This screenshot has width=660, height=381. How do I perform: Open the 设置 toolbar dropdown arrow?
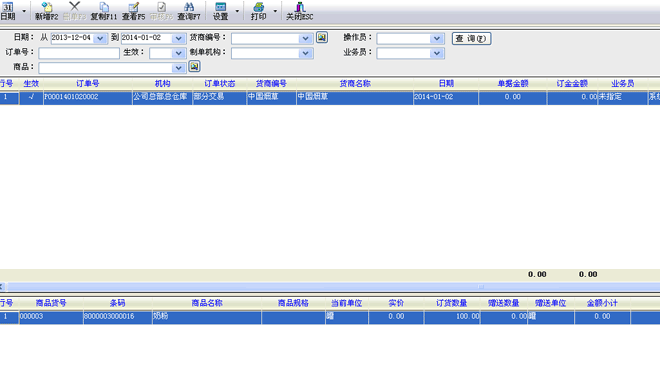[237, 11]
